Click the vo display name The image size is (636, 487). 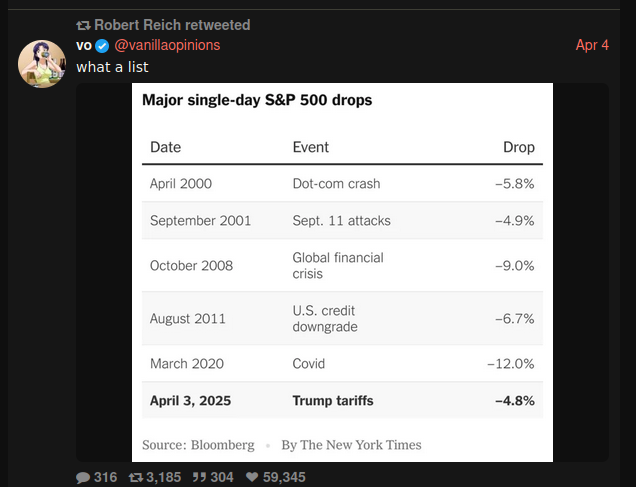point(84,45)
